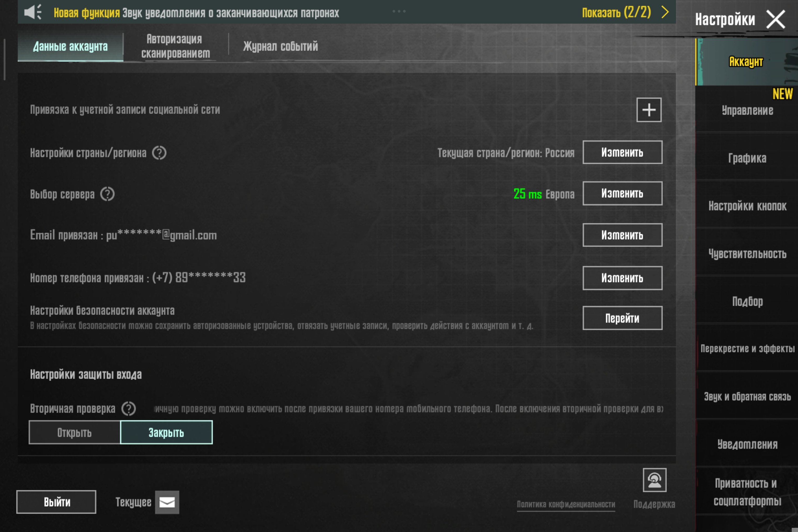Open help icon next to country/region settings

pyautogui.click(x=159, y=153)
